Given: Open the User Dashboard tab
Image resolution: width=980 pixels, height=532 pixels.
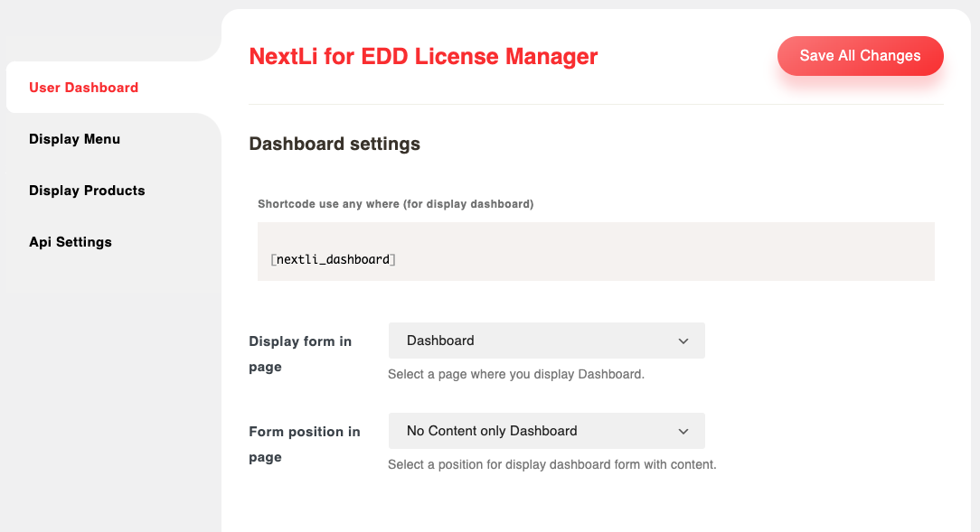Looking at the screenshot, I should tap(83, 88).
